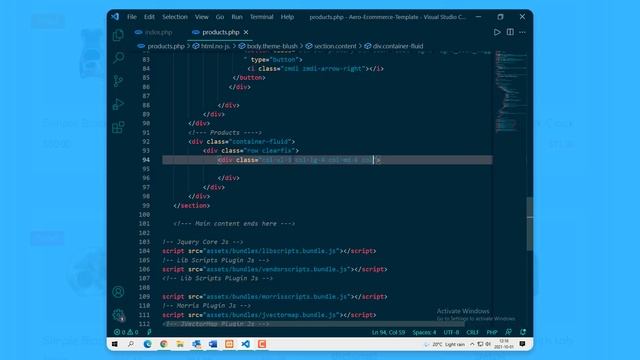Change the PHP language mode
Screen dimensions: 640x360
pyautogui.click(x=492, y=332)
